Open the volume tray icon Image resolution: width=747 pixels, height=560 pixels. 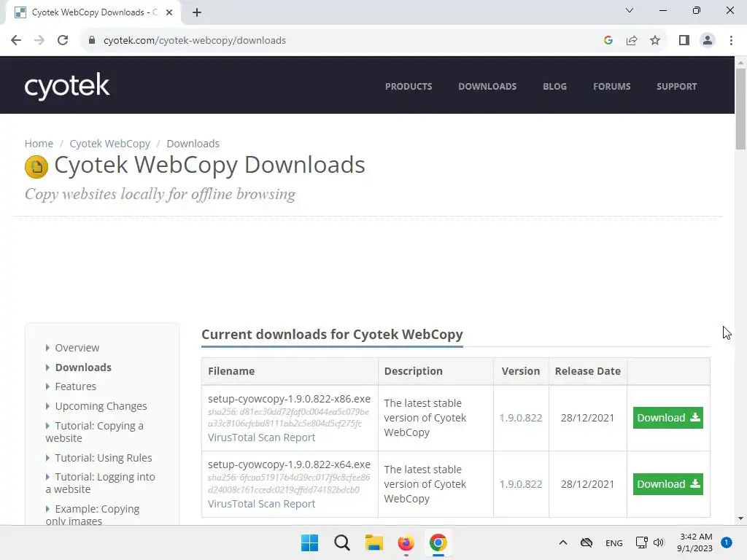point(659,542)
